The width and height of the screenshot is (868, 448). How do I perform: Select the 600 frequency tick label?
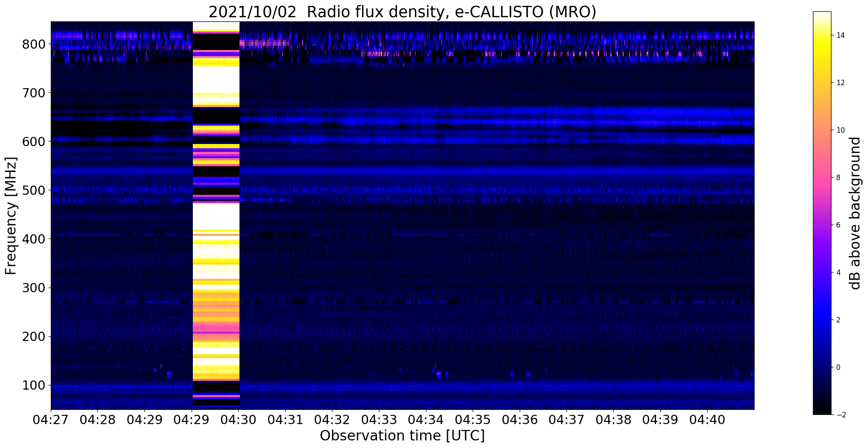coord(34,141)
